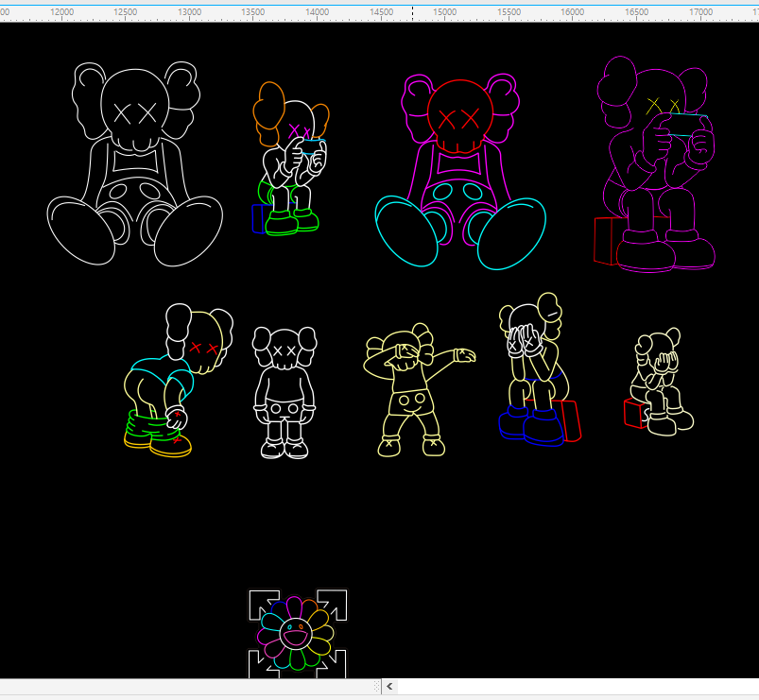The image size is (759, 700).
Task: Select the large white seated figure outline
Action: 134,164
